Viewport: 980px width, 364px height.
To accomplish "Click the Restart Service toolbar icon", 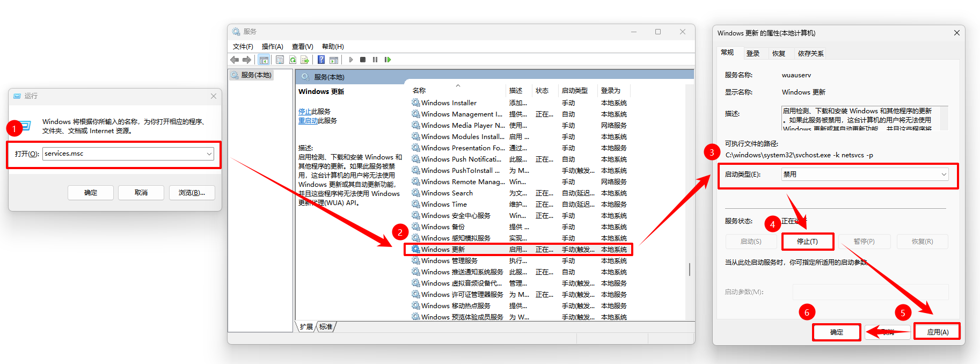I will click(x=387, y=60).
